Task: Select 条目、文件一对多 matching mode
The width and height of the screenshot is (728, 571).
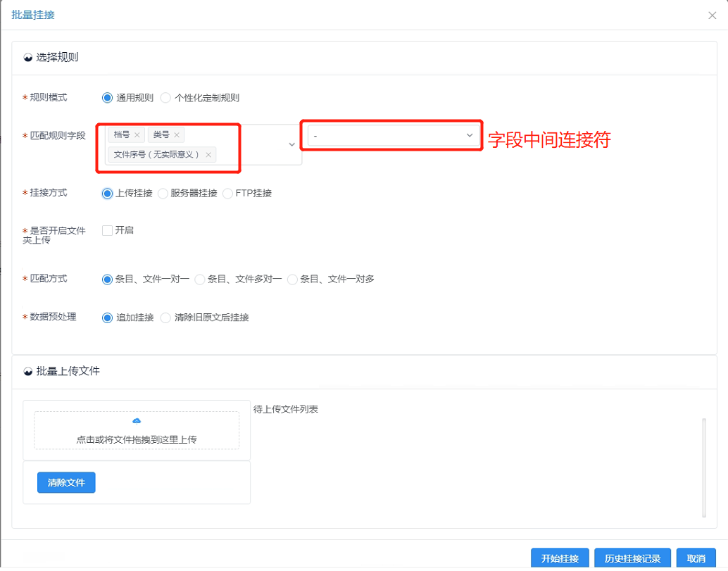Action: (x=292, y=280)
